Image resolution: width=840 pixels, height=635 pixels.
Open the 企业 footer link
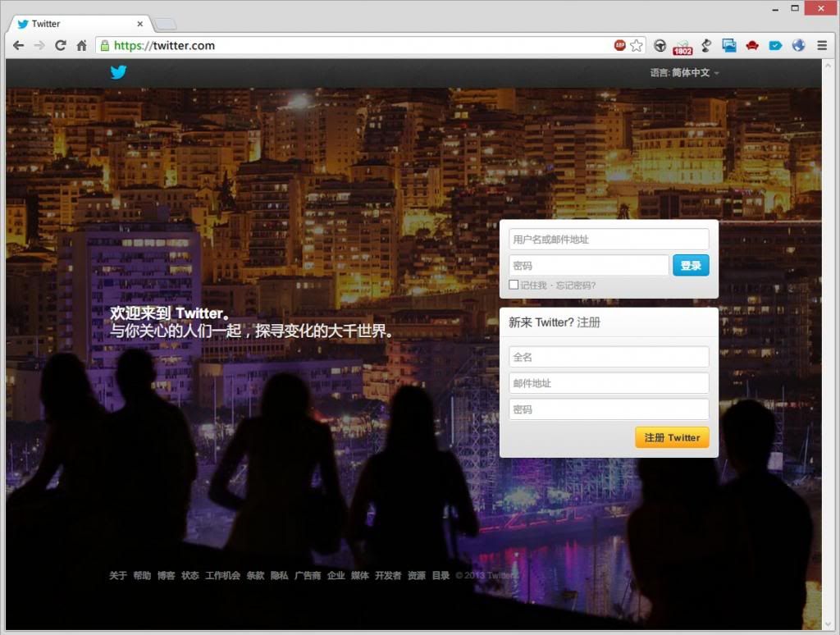336,575
